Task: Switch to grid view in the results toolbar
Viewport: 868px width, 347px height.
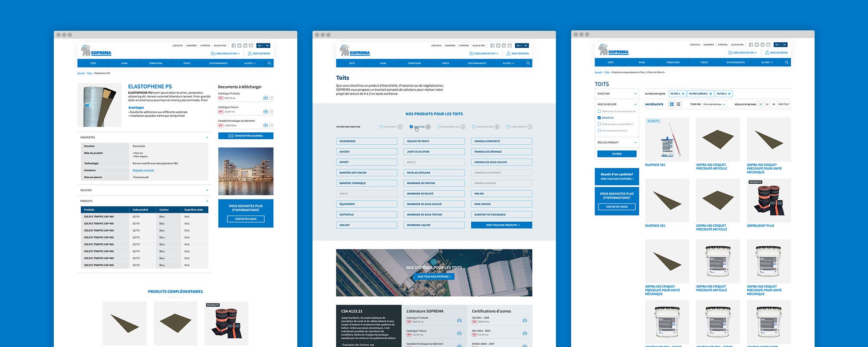Action: [672, 104]
